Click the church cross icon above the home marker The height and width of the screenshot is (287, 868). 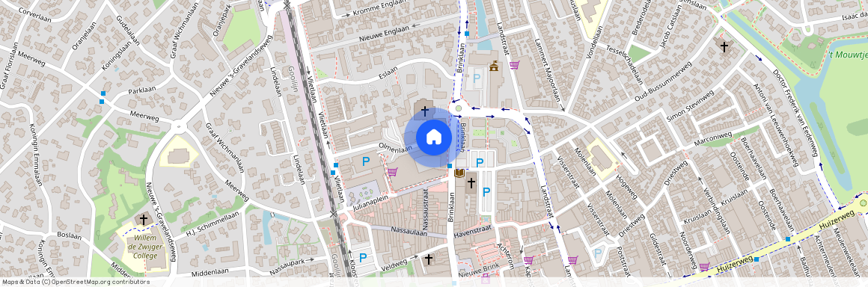pos(424,111)
